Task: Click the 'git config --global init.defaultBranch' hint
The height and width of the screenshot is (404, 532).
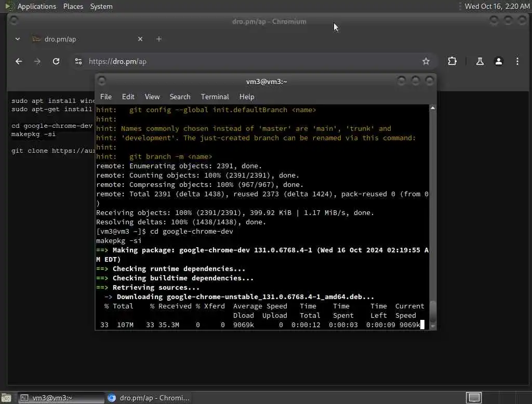Action: 222,110
